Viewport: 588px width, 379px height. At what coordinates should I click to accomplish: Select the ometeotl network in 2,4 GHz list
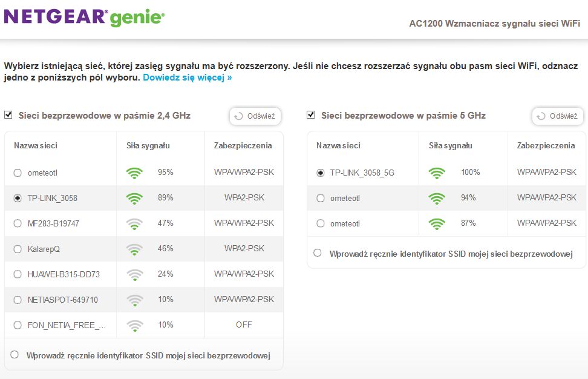[18, 173]
